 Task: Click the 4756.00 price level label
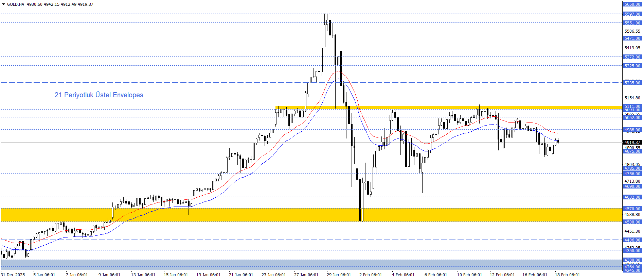(632, 174)
